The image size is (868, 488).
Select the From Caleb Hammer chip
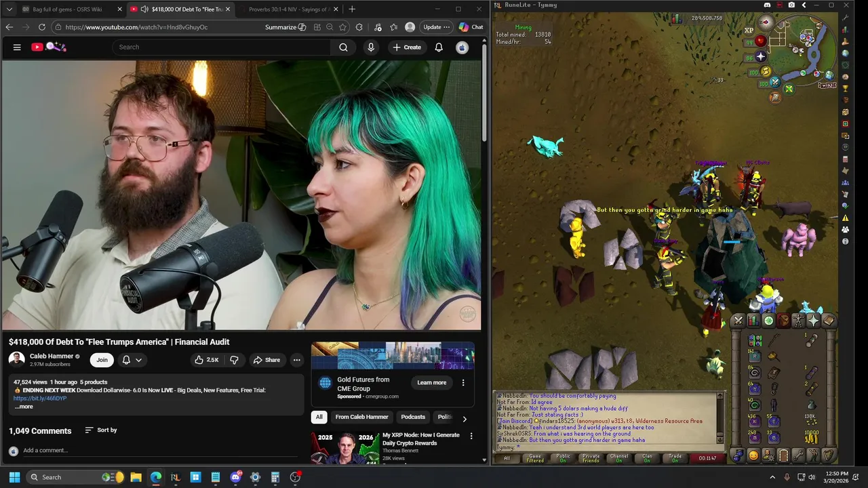coord(362,417)
